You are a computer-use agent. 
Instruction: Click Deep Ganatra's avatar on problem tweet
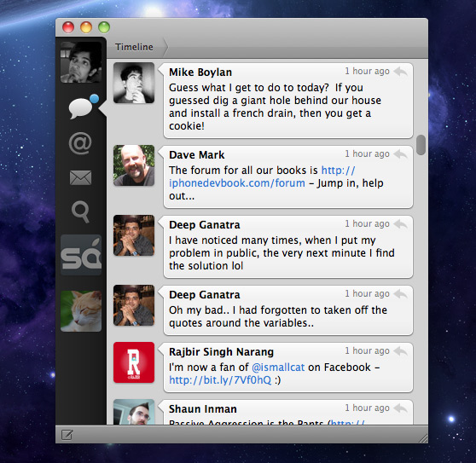[134, 235]
